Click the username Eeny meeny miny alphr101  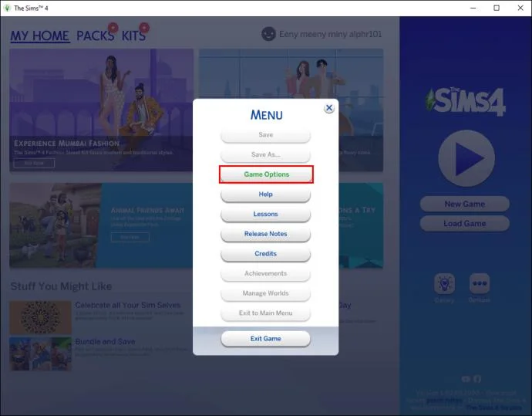(x=330, y=34)
